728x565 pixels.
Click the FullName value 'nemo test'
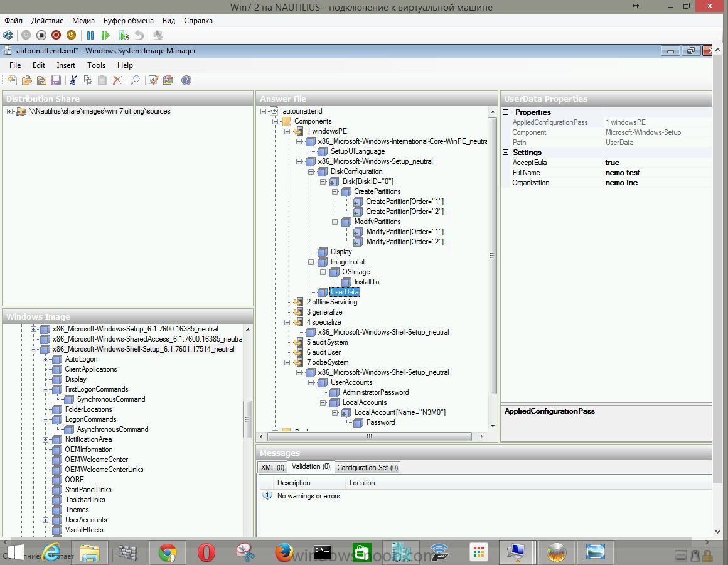pyautogui.click(x=622, y=173)
